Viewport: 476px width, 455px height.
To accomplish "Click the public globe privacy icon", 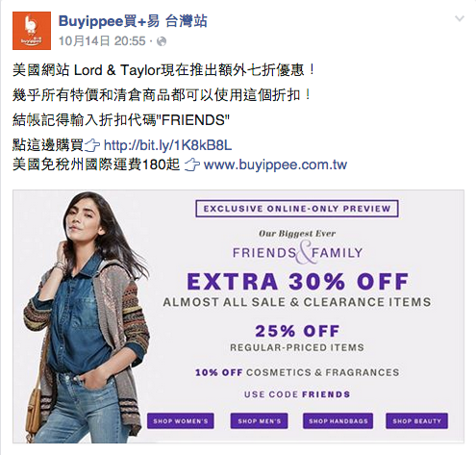I will pyautogui.click(x=162, y=41).
